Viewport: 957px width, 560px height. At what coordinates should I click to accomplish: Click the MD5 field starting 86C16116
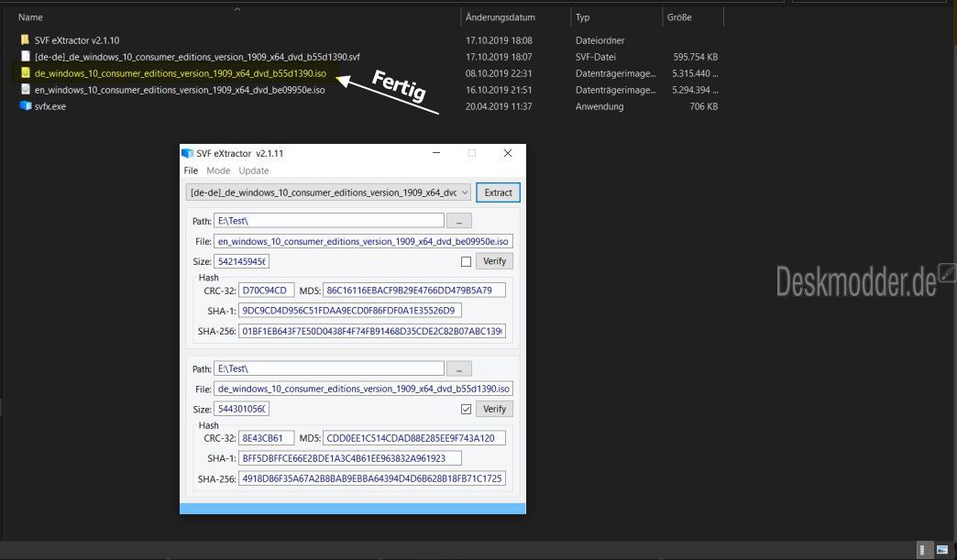pos(414,291)
